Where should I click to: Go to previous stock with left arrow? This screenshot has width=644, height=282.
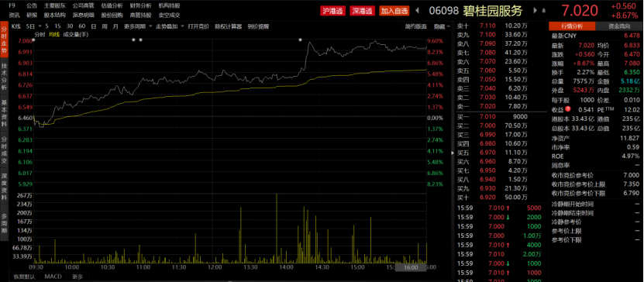click(417, 11)
